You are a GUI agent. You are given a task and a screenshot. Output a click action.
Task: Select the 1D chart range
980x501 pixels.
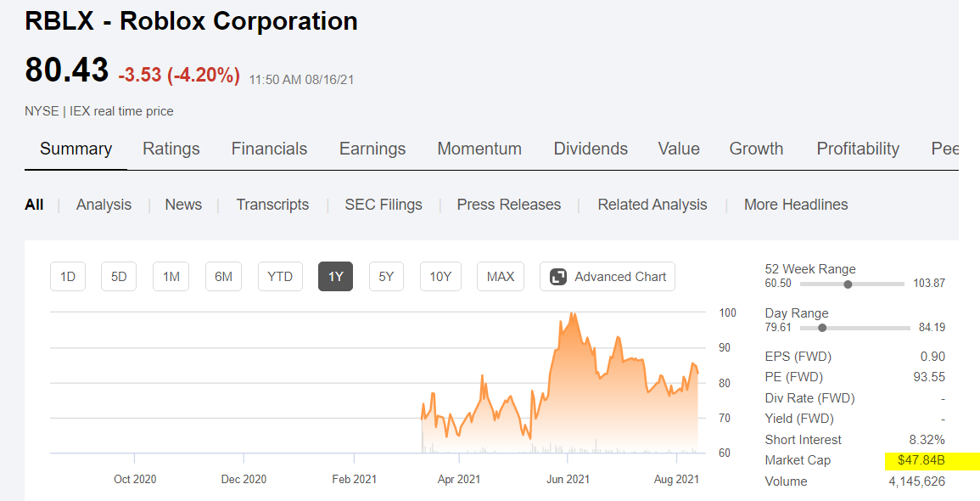[68, 277]
